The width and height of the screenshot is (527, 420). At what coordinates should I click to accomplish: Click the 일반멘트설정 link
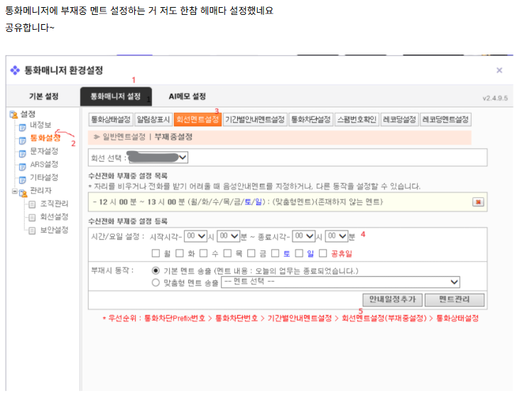click(x=124, y=137)
